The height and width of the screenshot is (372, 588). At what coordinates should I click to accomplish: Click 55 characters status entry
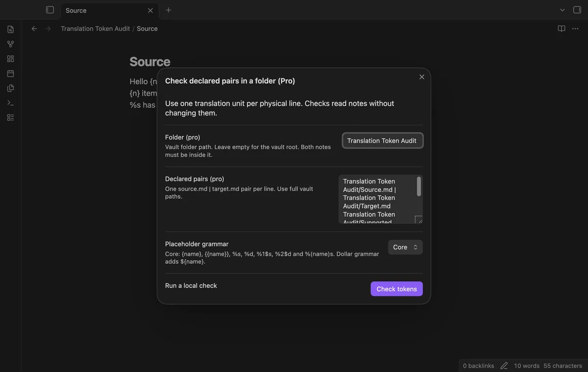pyautogui.click(x=563, y=366)
